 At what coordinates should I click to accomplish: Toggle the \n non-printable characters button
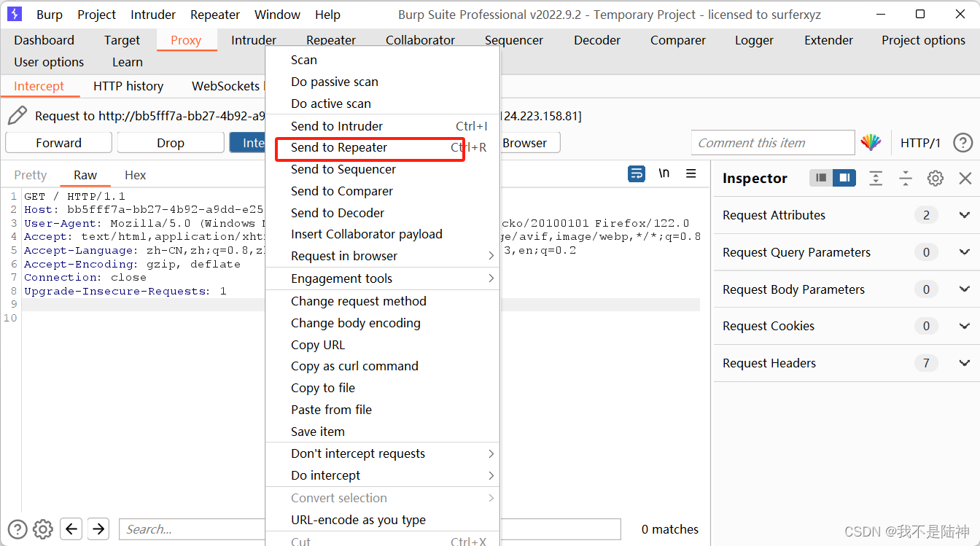point(664,173)
